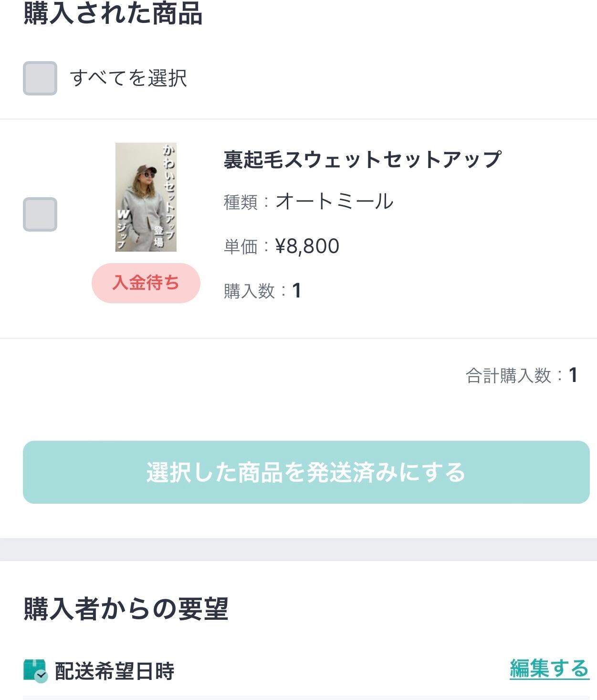Click the Wジップ text on product image
Viewport: 597px width, 700px height.
(123, 227)
